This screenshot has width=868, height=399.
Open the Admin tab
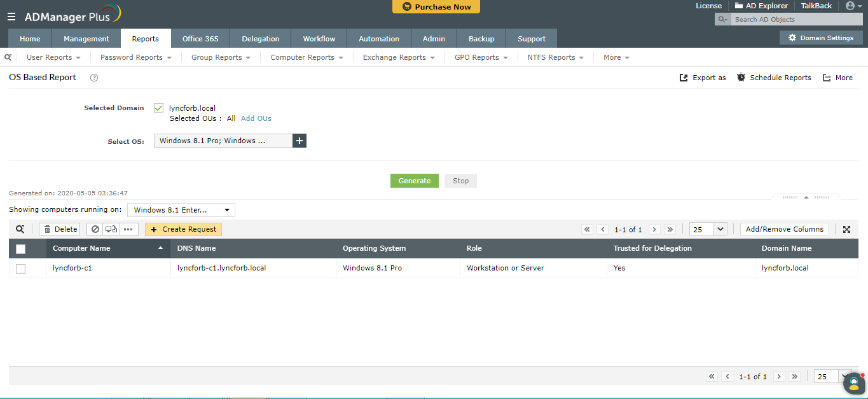coord(434,38)
